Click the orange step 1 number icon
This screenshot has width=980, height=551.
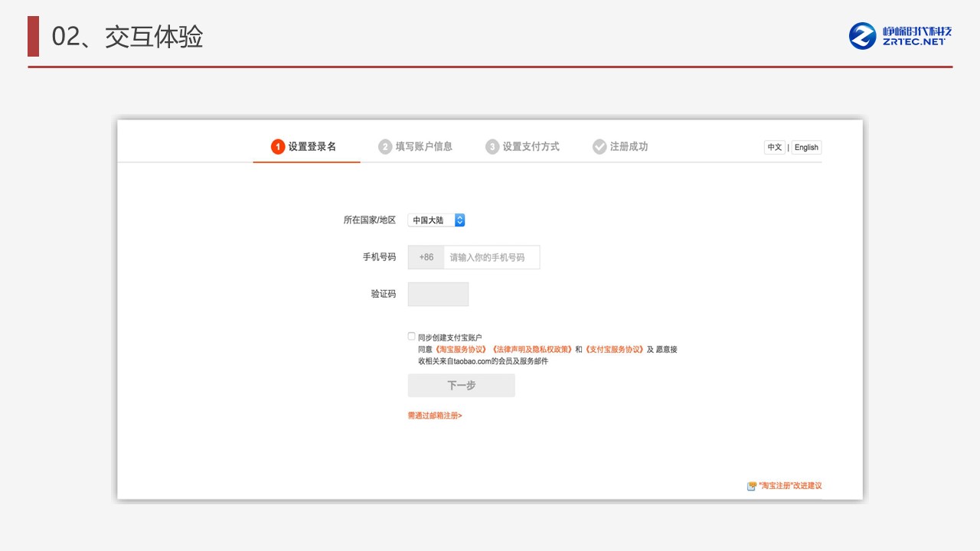click(278, 147)
